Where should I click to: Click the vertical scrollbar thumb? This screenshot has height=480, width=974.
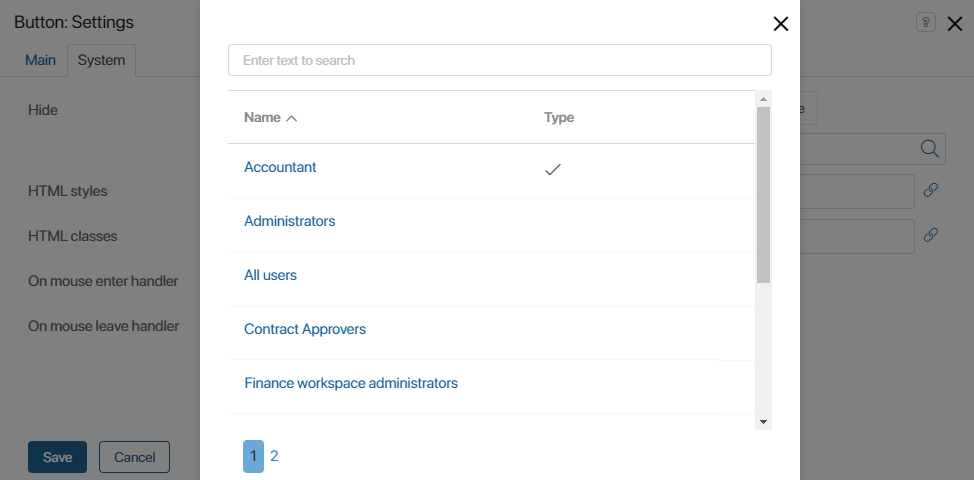(x=763, y=194)
